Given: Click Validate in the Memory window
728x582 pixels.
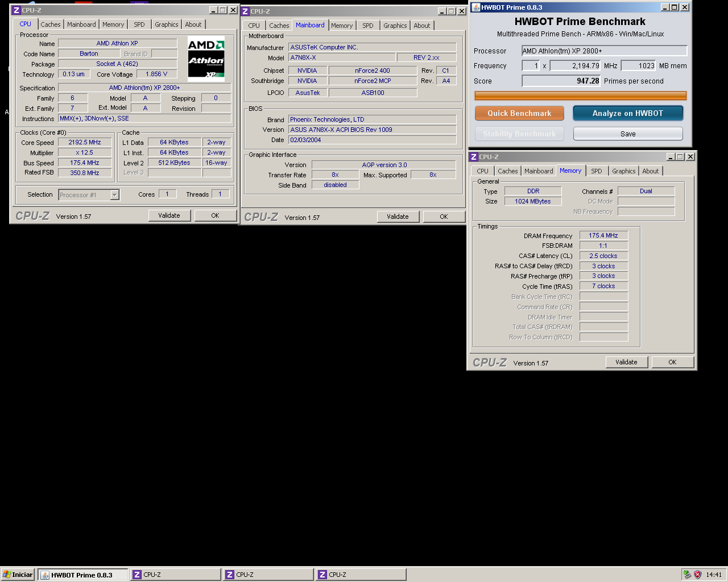Looking at the screenshot, I should tap(626, 362).
